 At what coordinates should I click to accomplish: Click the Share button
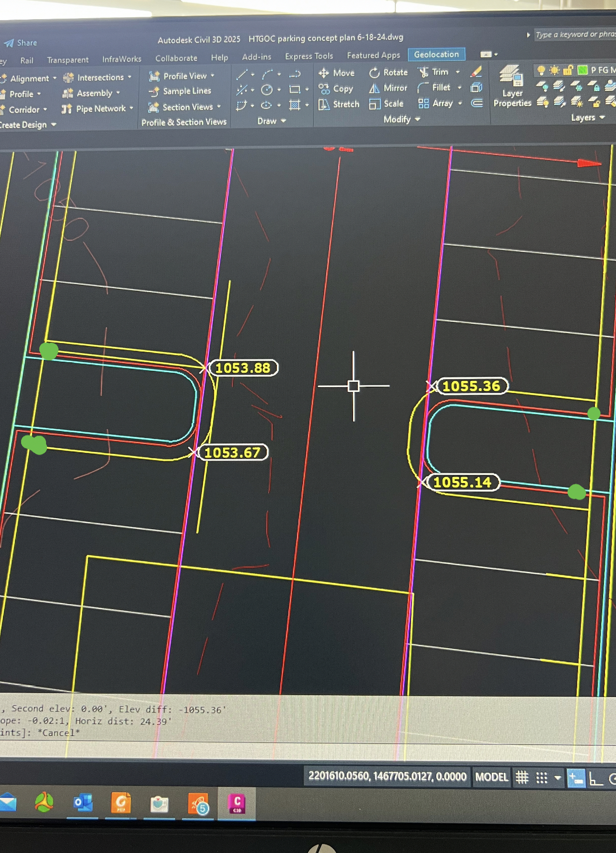(x=20, y=43)
